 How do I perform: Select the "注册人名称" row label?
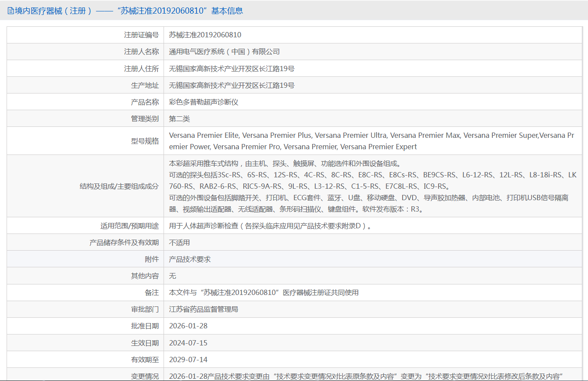tap(142, 52)
